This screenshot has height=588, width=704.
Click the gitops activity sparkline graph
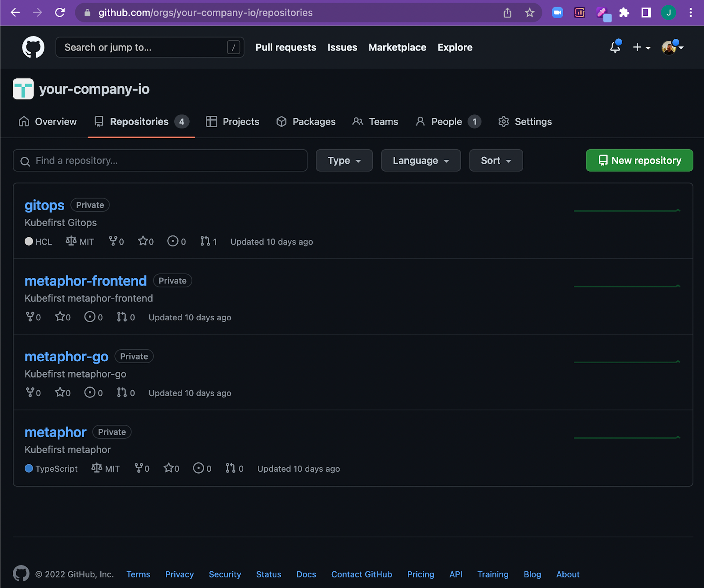627,210
